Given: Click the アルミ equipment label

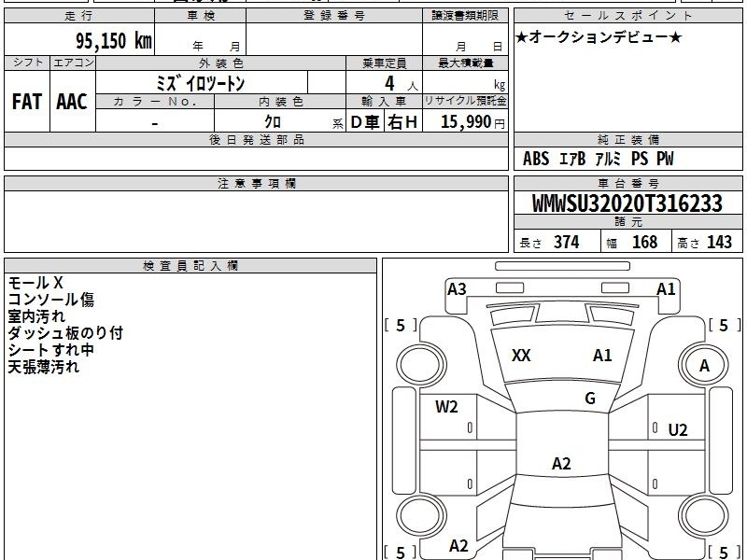Looking at the screenshot, I should [609, 159].
